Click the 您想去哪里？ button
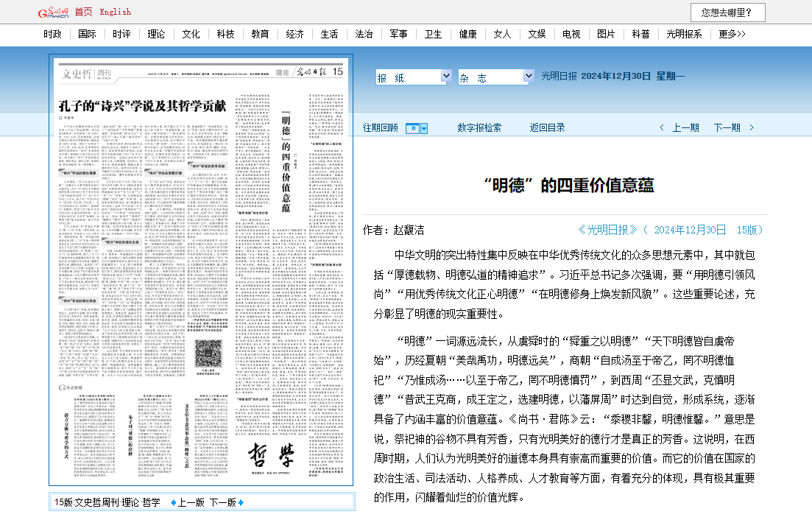 (727, 13)
